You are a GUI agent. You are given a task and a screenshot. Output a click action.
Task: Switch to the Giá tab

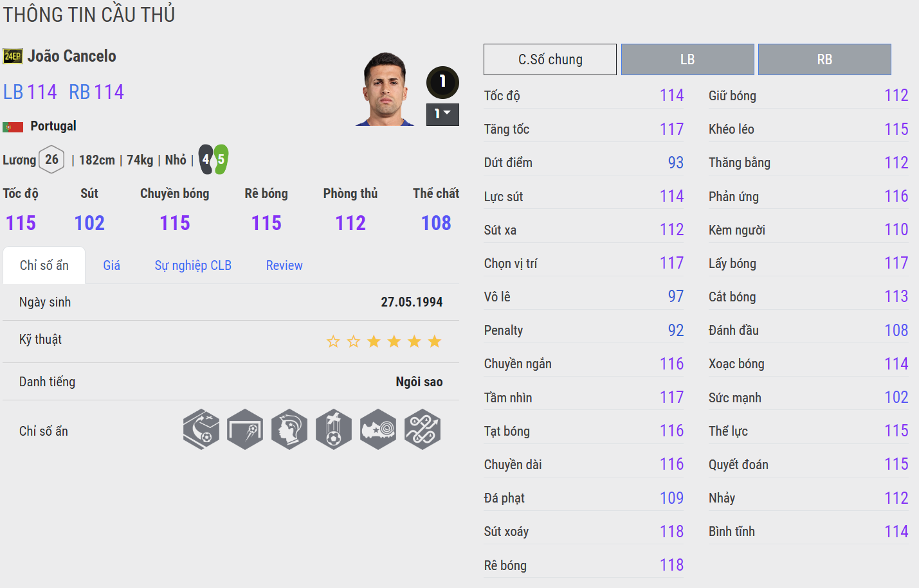(111, 265)
